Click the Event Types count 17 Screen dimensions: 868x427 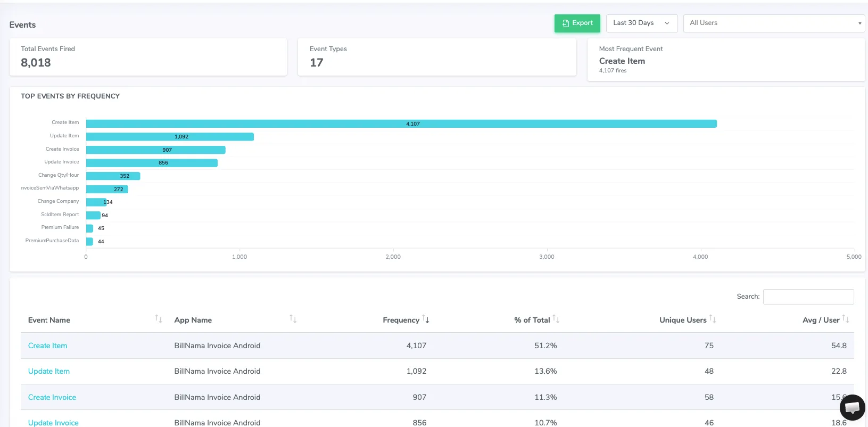click(x=317, y=63)
